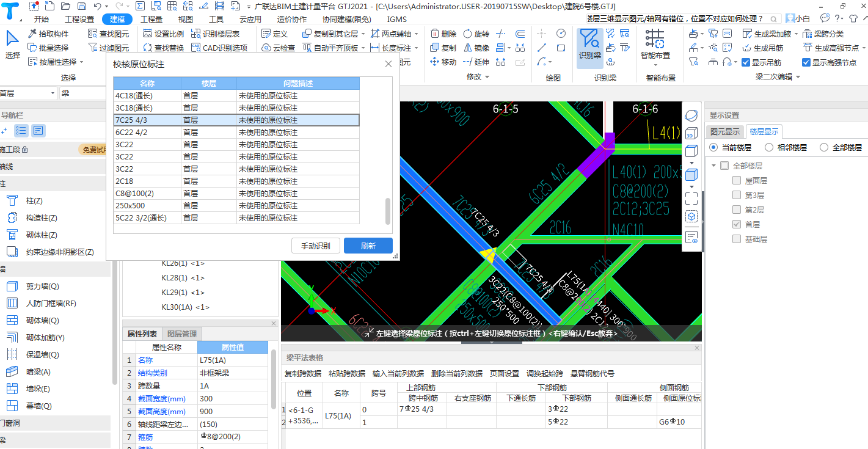The height and width of the screenshot is (449, 868).
Task: Click 生成吊筋 generate hanger bar
Action: click(x=762, y=48)
